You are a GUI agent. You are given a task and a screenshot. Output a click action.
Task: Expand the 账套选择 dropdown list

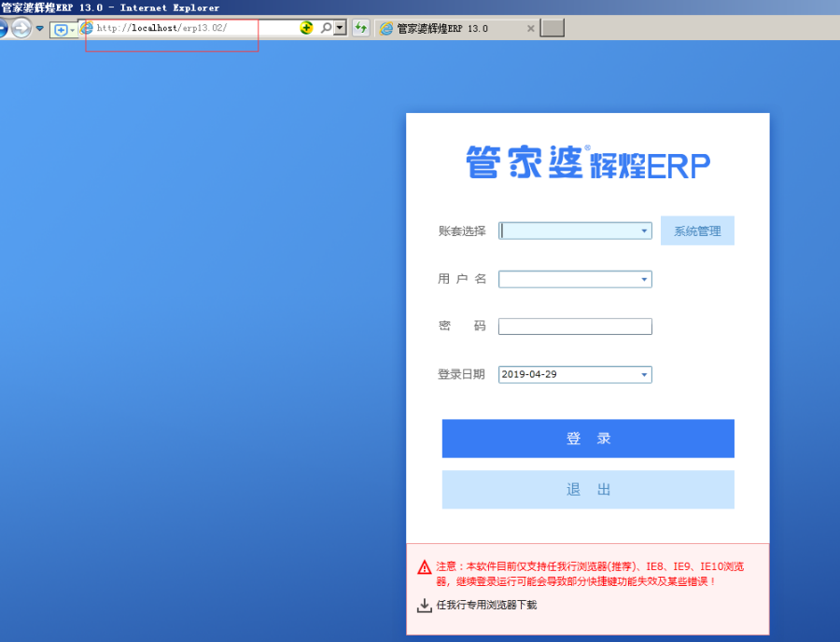tap(644, 230)
